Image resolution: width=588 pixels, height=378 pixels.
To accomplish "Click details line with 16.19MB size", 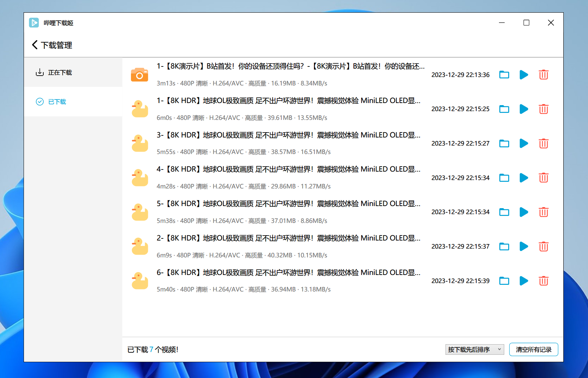I will (x=242, y=83).
